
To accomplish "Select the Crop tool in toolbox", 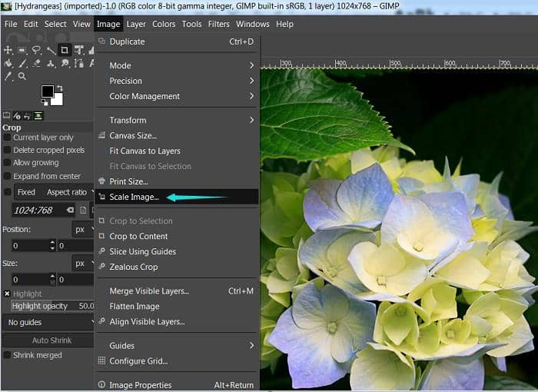I will point(65,51).
